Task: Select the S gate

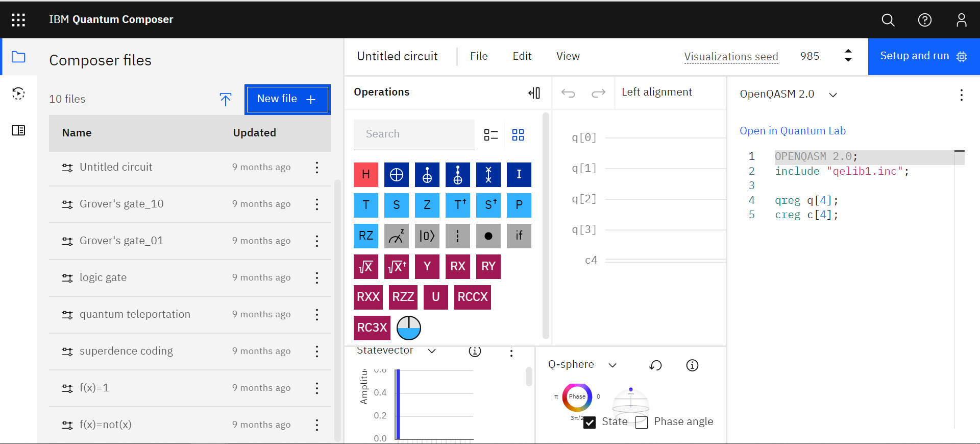Action: 397,205
